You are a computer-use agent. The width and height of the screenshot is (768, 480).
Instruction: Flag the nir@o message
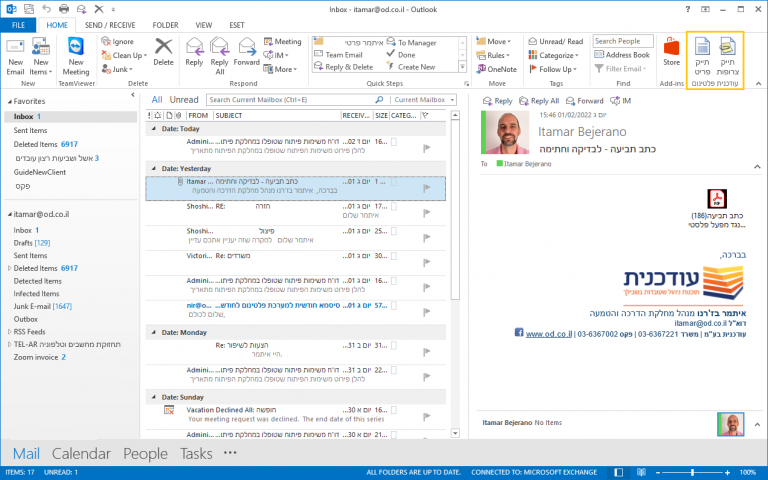click(427, 312)
